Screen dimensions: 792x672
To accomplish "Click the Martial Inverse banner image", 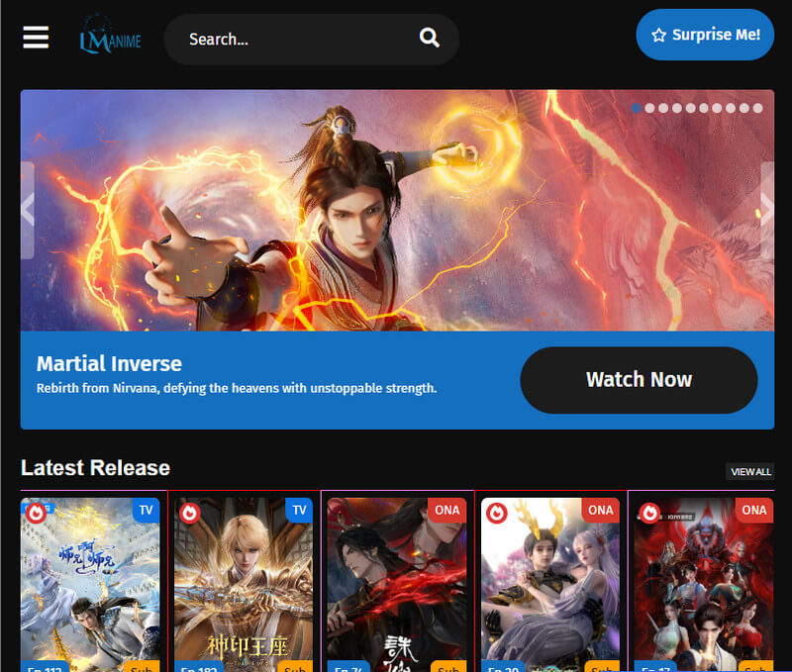I will coord(397,211).
